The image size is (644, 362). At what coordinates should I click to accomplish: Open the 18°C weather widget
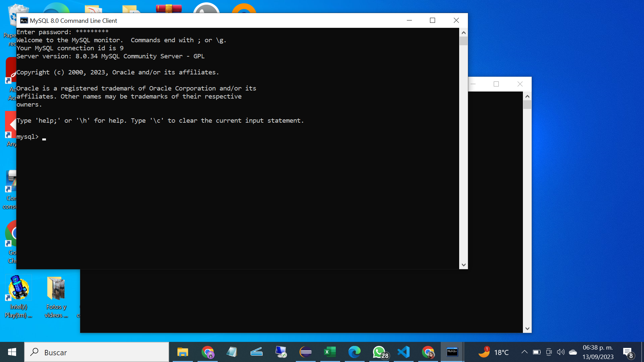point(493,352)
